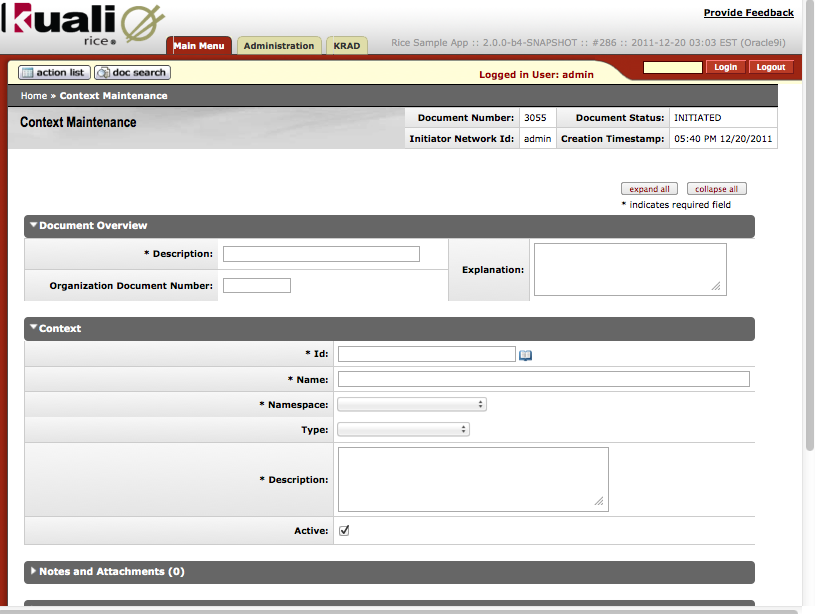Screen dimensions: 815x614
Task: Click the Id lookup book icon
Action: coord(525,355)
